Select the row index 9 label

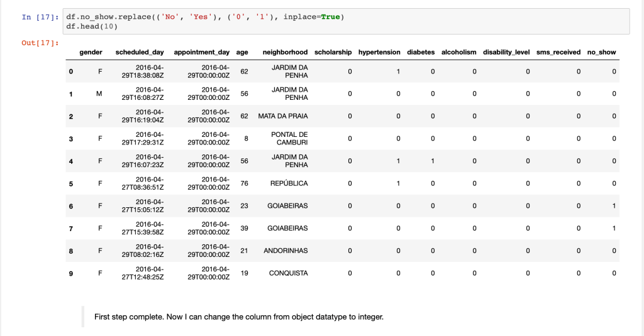tap(71, 273)
